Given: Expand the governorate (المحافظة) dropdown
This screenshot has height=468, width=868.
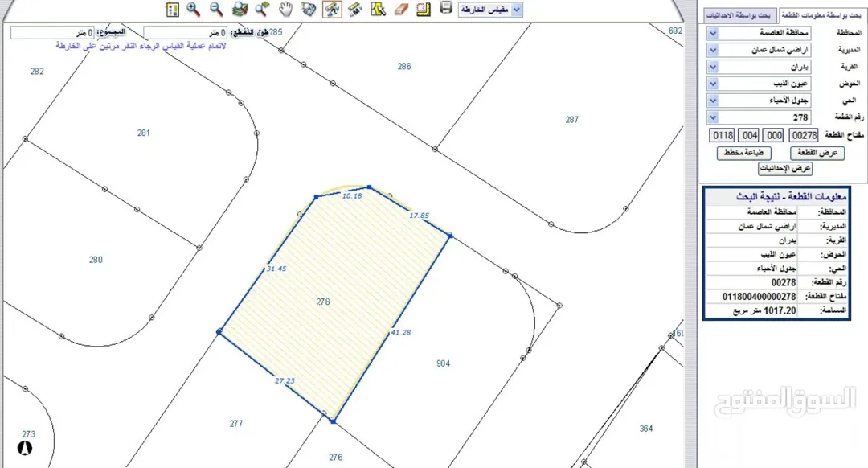Looking at the screenshot, I should point(759,33).
